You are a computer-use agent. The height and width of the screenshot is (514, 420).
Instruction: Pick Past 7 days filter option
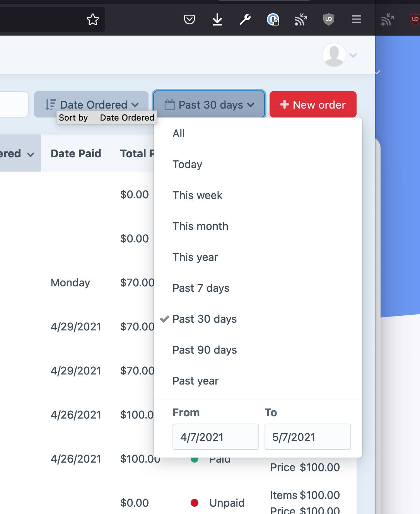258,288
